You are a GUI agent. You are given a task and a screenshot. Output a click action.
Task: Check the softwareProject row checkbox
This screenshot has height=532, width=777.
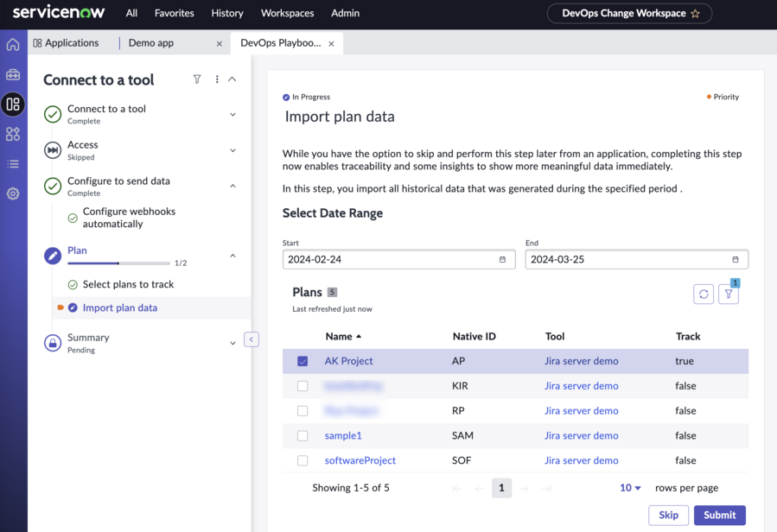(x=303, y=460)
